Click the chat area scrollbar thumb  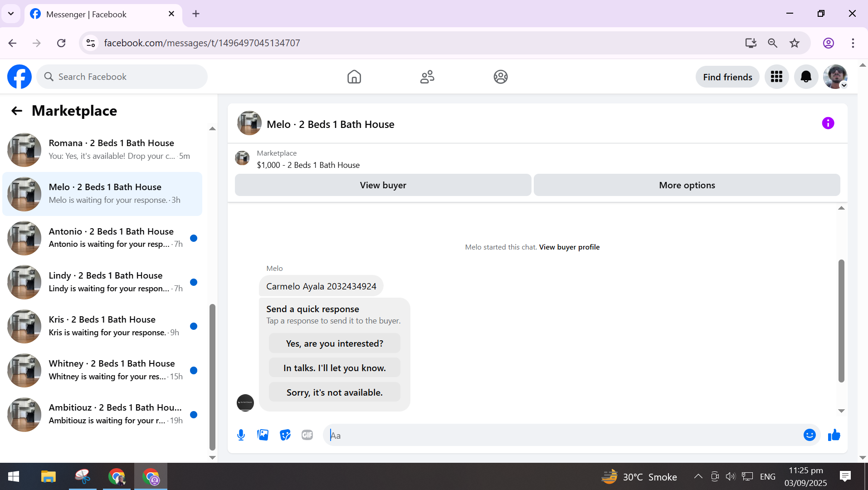pyautogui.click(x=841, y=321)
